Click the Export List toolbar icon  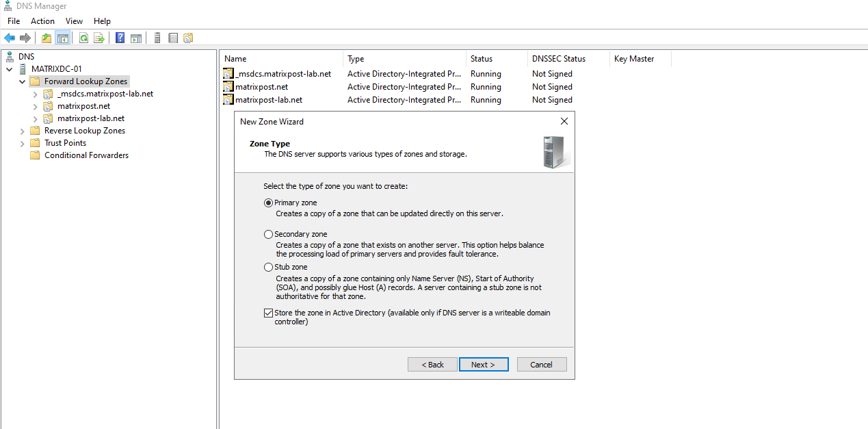click(x=99, y=38)
